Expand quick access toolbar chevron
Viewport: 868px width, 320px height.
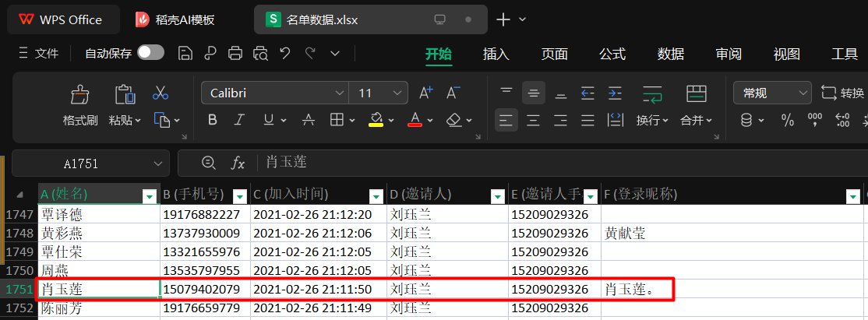[x=335, y=53]
